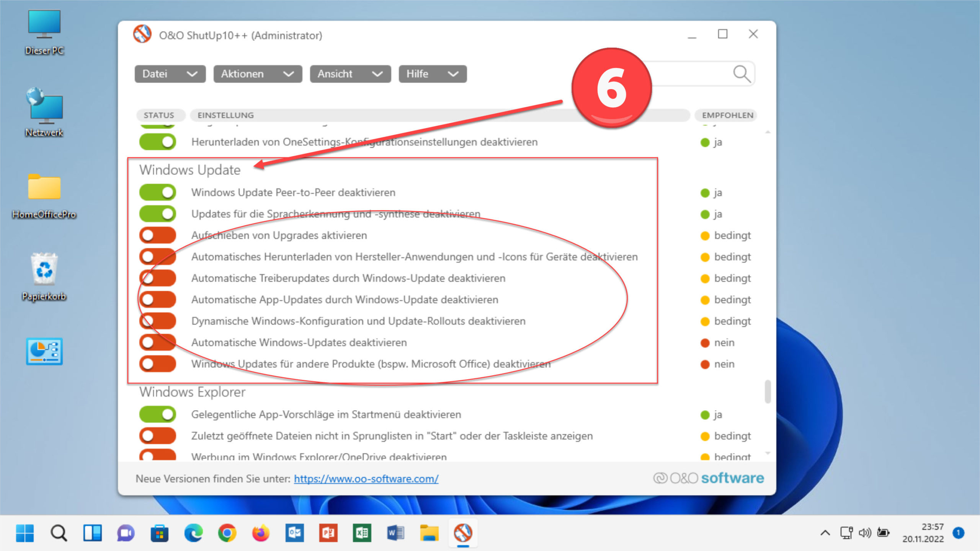The height and width of the screenshot is (551, 980).
Task: Disable the Windows Update Peer-to-Peer toggle
Action: 157,192
